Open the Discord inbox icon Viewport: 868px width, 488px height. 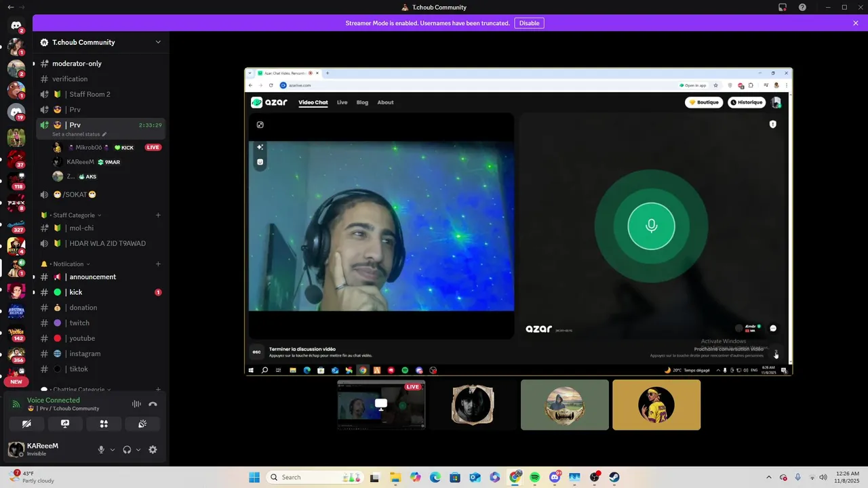coord(783,7)
